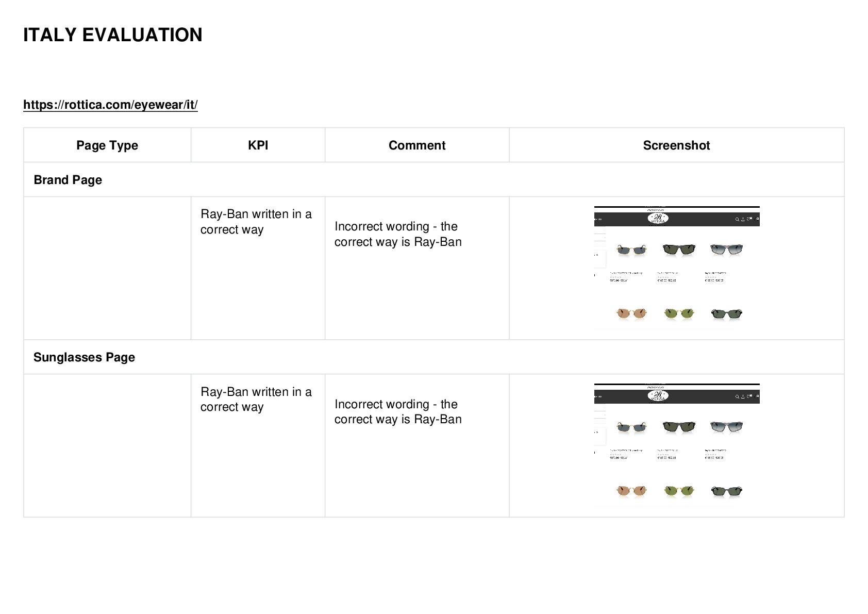Image resolution: width=868 pixels, height=614 pixels.
Task: Select brown round sunglasses in Brand Page screenshot
Action: click(x=631, y=313)
